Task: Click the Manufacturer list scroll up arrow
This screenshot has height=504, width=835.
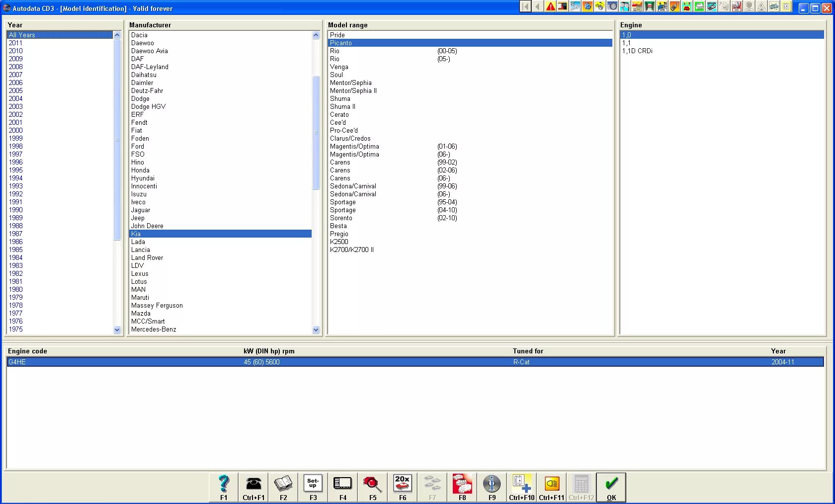Action: [316, 35]
